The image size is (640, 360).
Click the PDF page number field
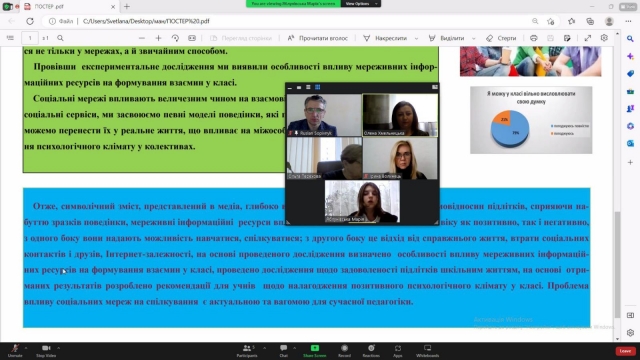tap(30, 38)
